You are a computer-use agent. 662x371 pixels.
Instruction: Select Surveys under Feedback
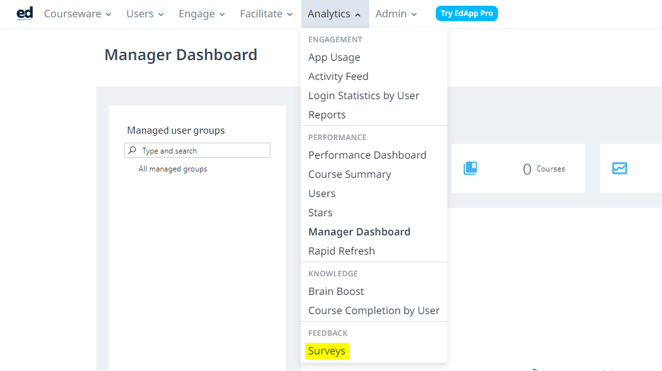point(327,351)
